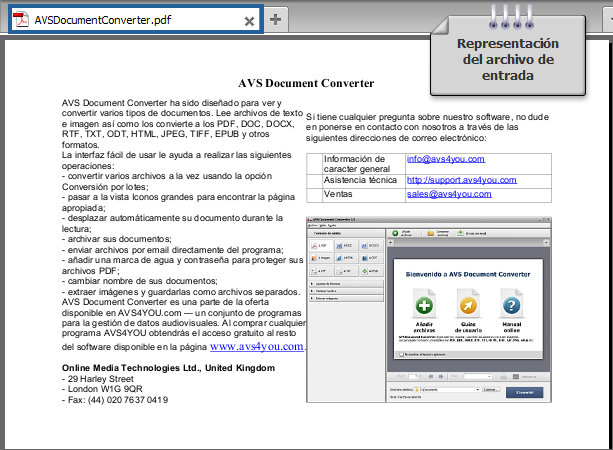Image resolution: width=613 pixels, height=450 pixels.
Task: Click the green Añadir archivos icon
Action: tap(424, 305)
